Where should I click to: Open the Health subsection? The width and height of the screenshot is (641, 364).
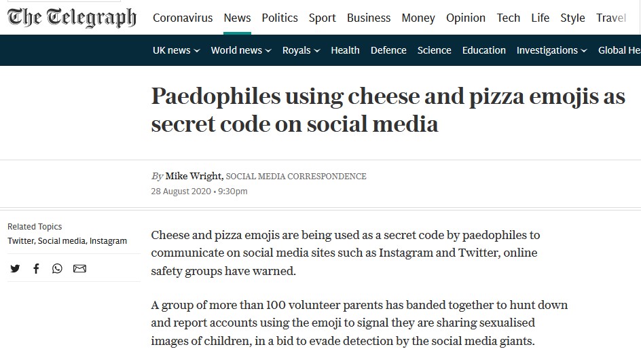(x=345, y=50)
